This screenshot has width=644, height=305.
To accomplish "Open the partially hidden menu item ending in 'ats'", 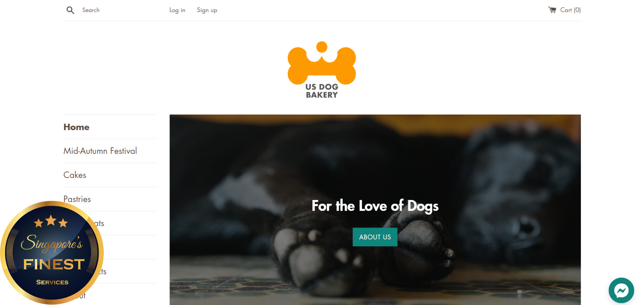I will pyautogui.click(x=99, y=223).
